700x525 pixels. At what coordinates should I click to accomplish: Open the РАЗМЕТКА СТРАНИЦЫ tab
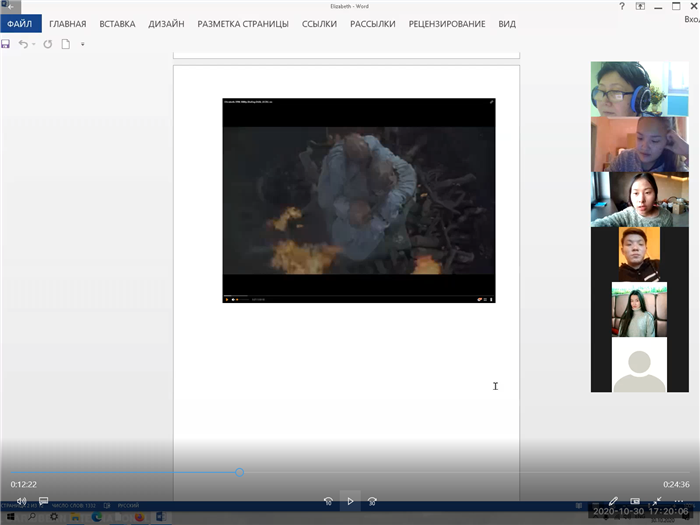click(x=243, y=23)
